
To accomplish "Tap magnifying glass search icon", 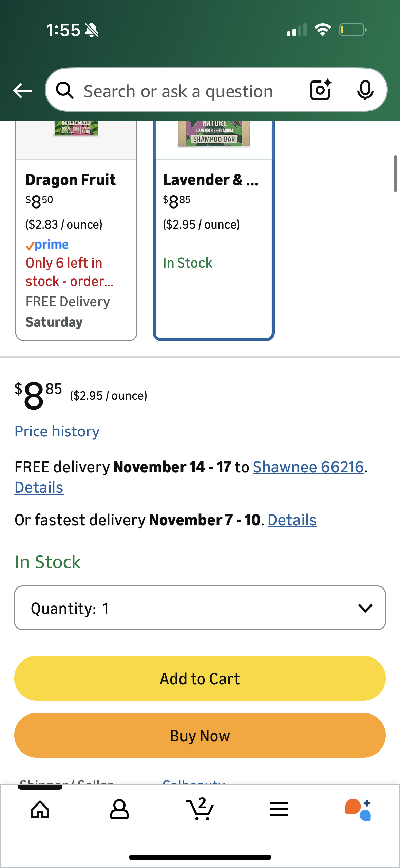I will click(x=64, y=91).
